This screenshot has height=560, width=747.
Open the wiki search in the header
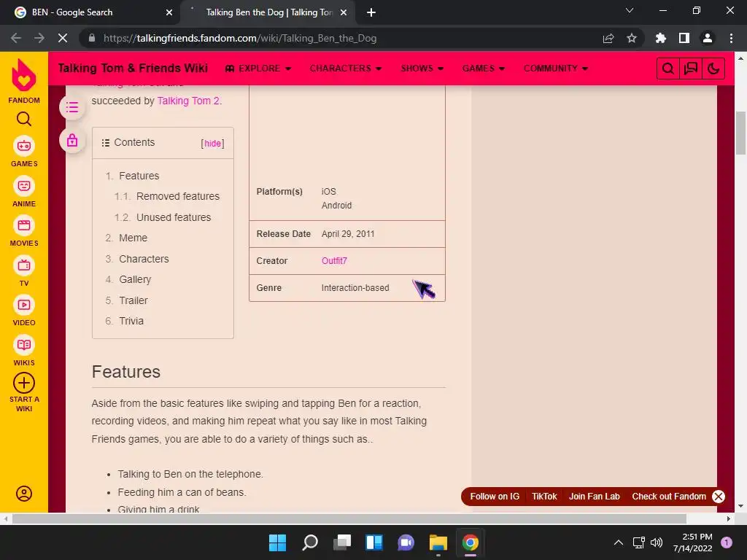point(668,69)
